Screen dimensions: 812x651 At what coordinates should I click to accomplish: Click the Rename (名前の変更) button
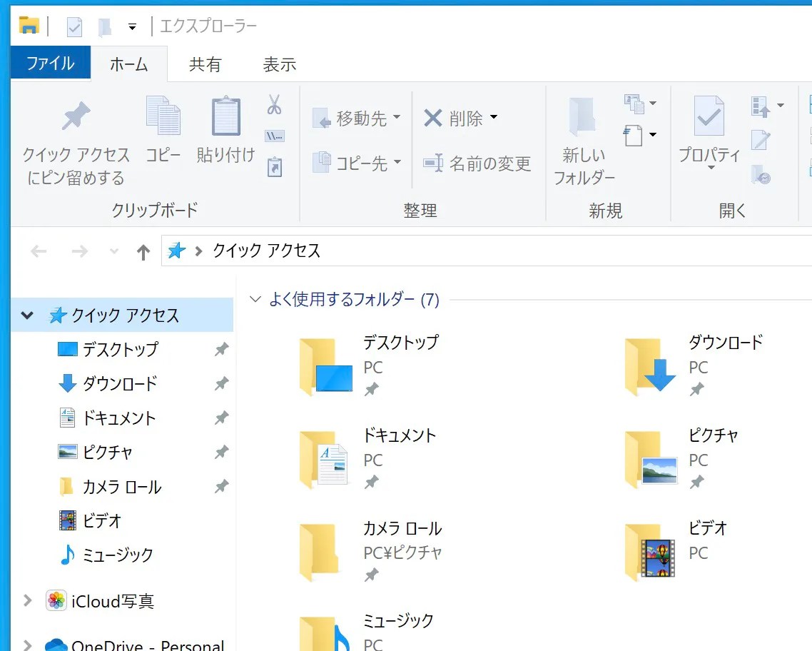point(477,163)
